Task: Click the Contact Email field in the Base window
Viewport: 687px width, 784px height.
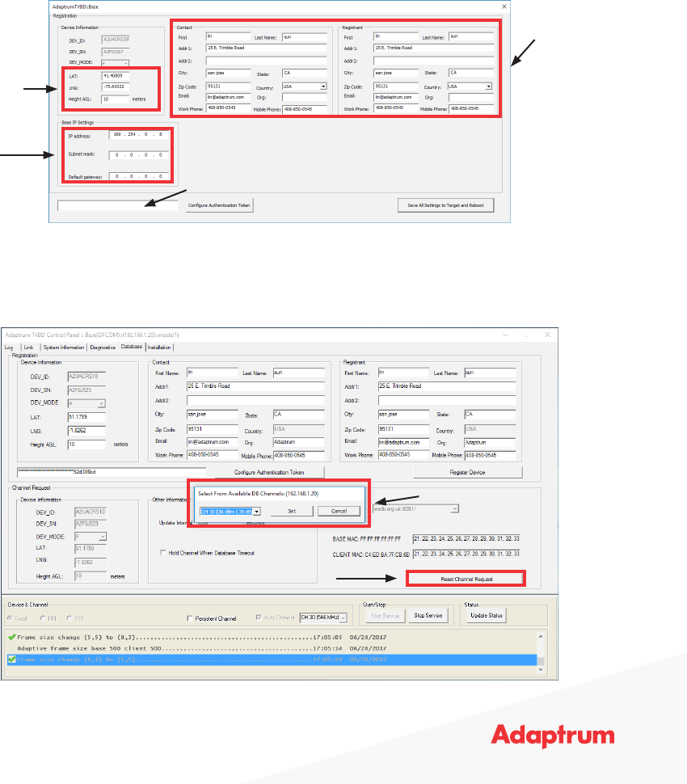Action: coord(229,98)
